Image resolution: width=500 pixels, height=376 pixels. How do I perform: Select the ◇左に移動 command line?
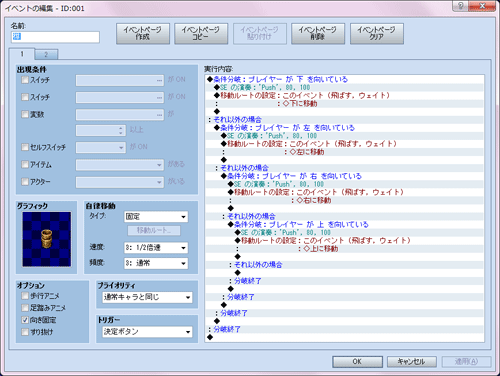tap(344, 152)
